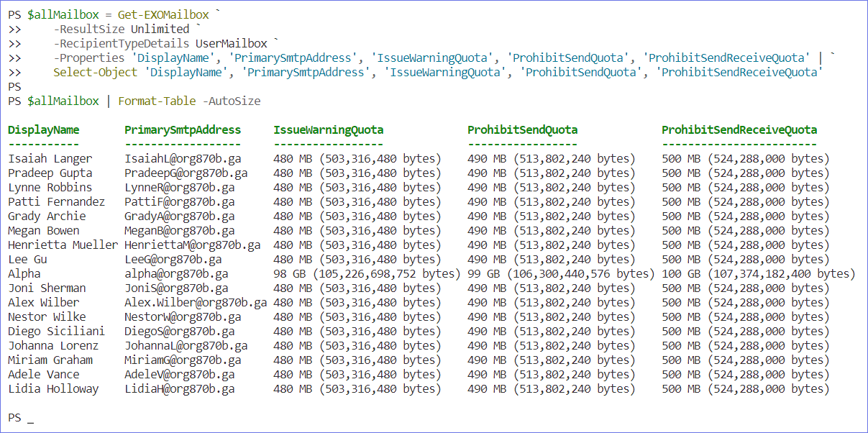Screen dimensions: 868x433
Task: Click address JoniS@org870b.ga
Action: coord(176,288)
